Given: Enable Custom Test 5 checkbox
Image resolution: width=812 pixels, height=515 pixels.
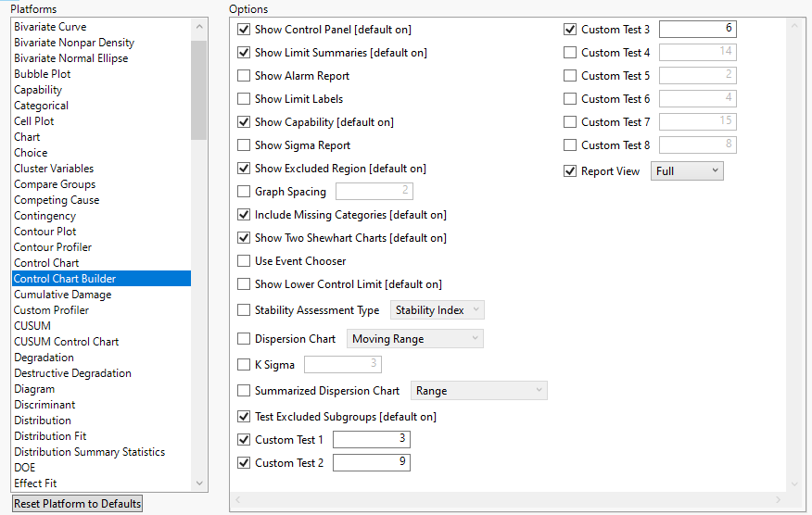Looking at the screenshot, I should point(570,76).
